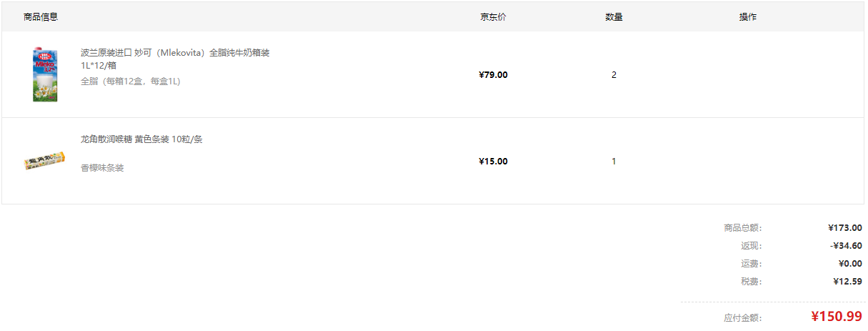Click the candy quantity value 1

tap(614, 161)
